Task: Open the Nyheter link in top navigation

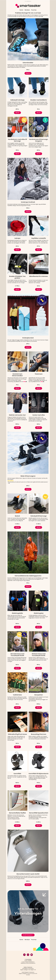Action: (22, 10)
